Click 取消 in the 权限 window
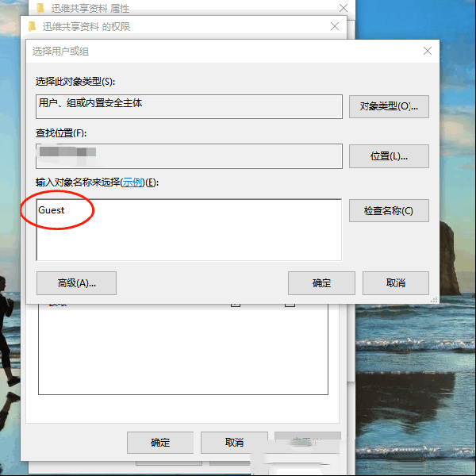 coord(234,443)
